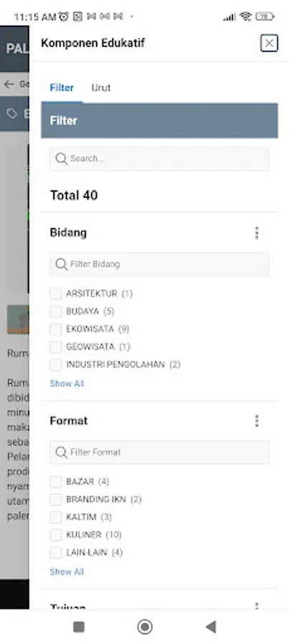Tap the tag icon in the header

[11, 114]
